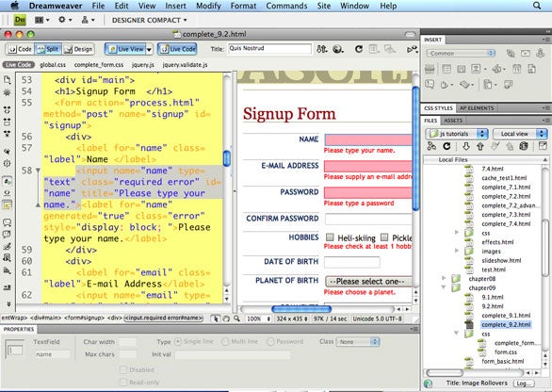Click the Title input field
The image size is (552, 392).
pyautogui.click(x=269, y=49)
